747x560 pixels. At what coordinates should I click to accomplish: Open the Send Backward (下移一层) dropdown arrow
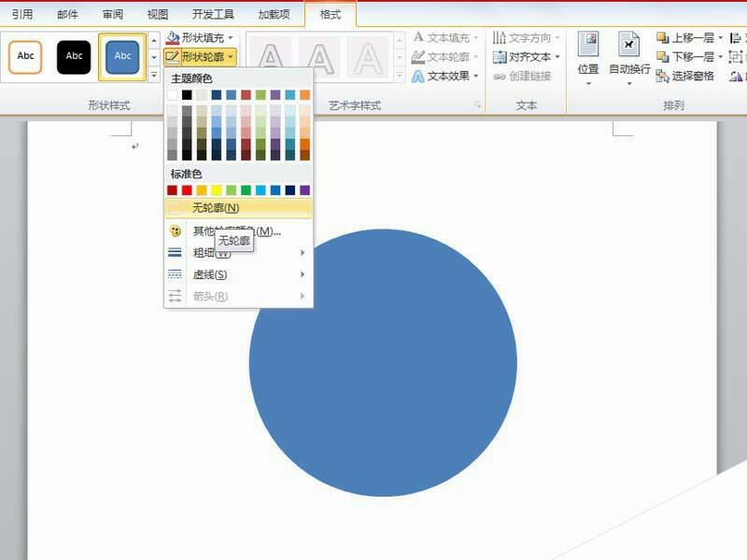[720, 57]
